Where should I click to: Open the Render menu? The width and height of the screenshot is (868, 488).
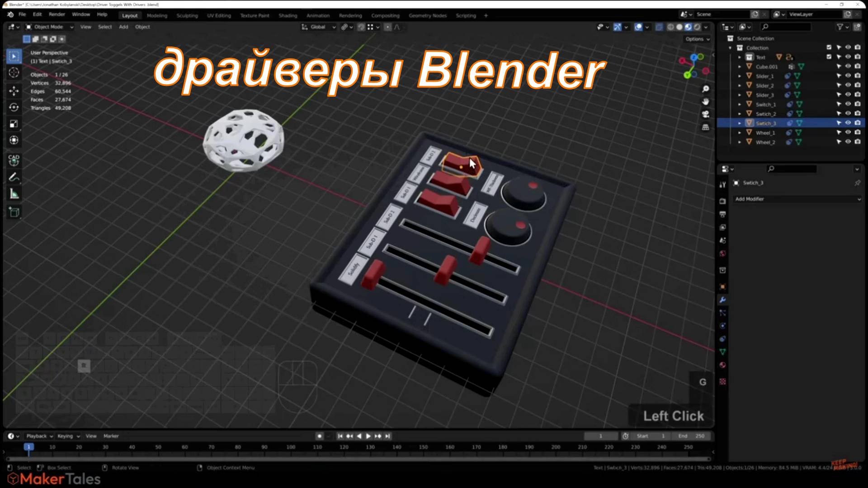click(x=57, y=15)
